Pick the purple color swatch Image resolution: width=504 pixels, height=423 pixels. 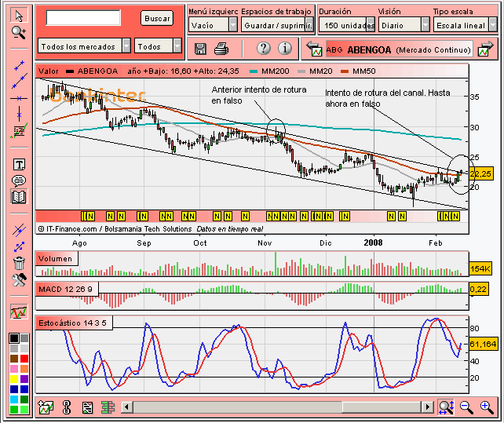tap(24, 379)
